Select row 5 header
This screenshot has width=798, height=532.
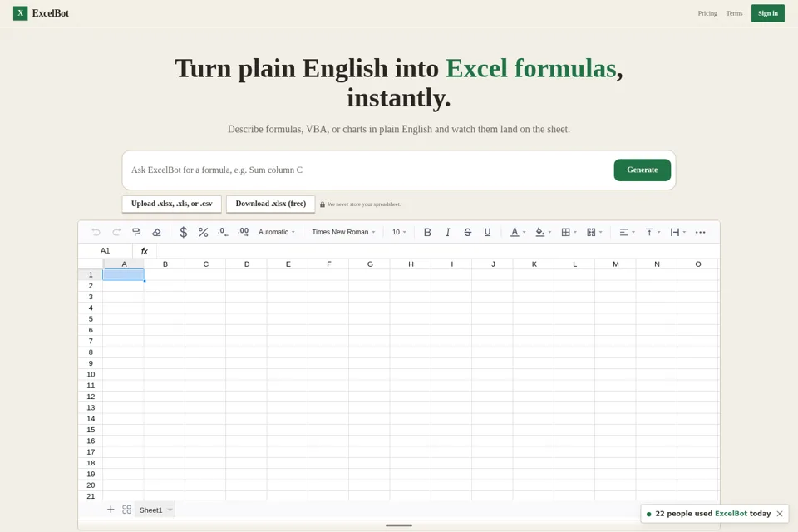[91, 319]
